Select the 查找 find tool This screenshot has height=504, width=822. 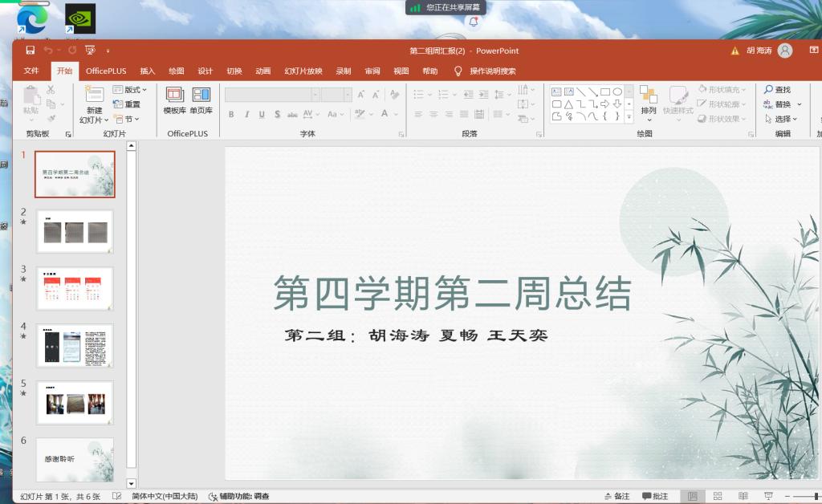coord(777,90)
